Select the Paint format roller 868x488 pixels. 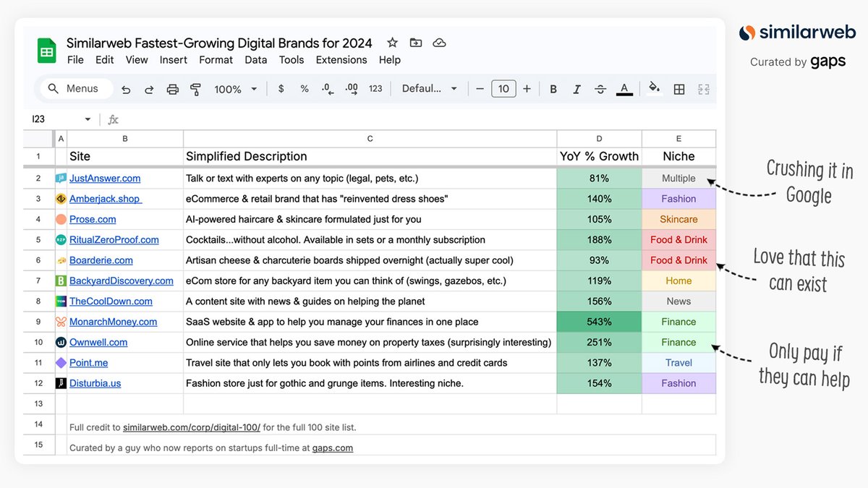195,89
